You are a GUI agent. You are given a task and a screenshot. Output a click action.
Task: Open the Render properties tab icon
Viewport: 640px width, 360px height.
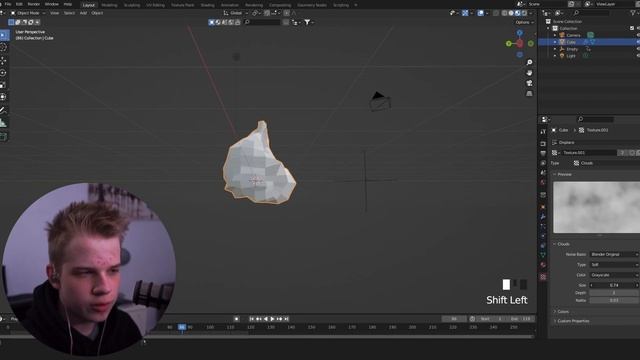(543, 144)
